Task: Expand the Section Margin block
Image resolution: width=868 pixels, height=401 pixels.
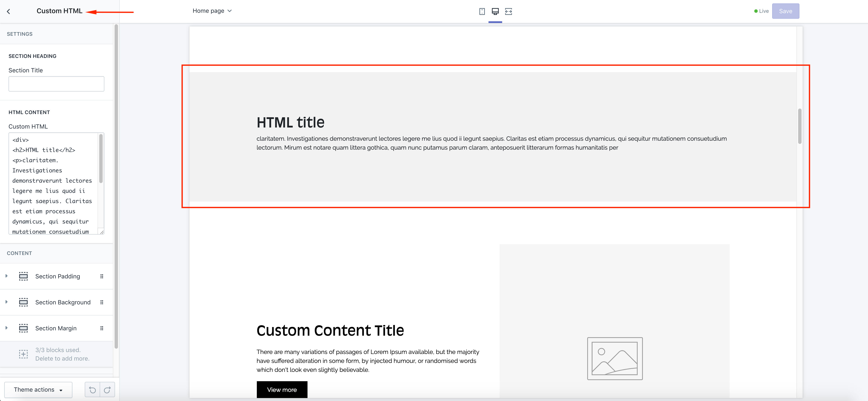Action: (6, 328)
